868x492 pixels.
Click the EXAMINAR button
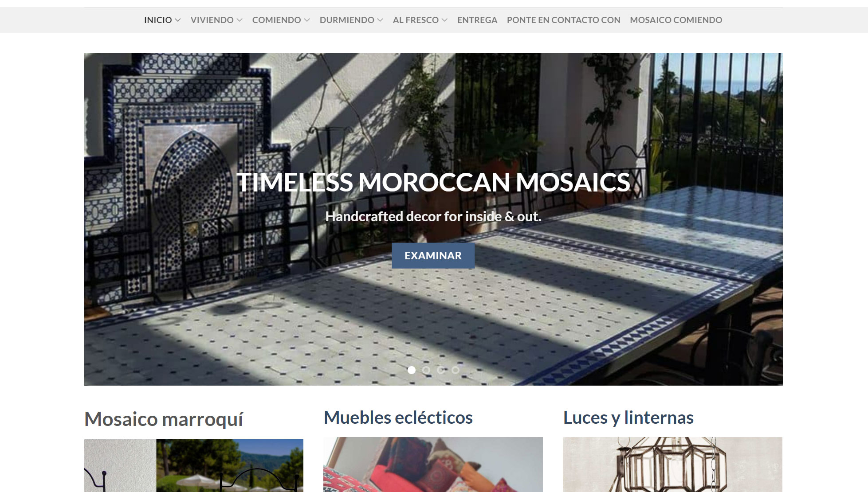coord(433,255)
